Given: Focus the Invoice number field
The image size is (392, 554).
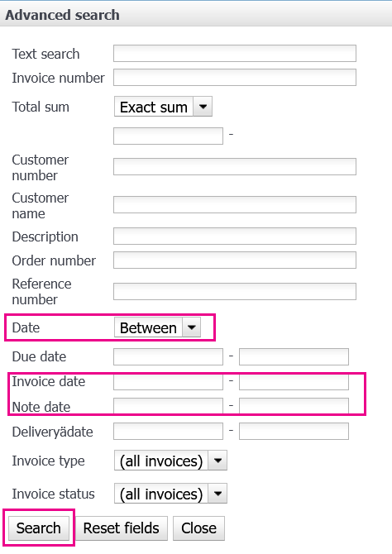Looking at the screenshot, I should tap(235, 78).
